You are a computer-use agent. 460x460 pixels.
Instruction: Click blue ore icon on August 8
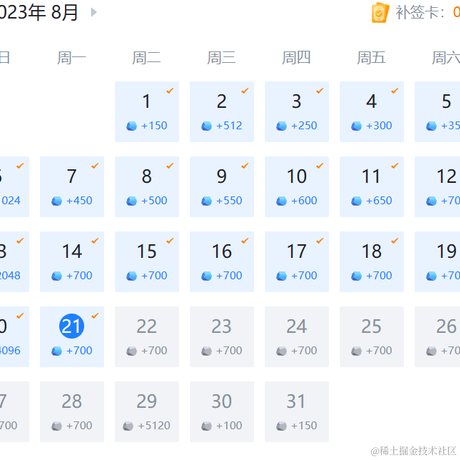coord(132,201)
